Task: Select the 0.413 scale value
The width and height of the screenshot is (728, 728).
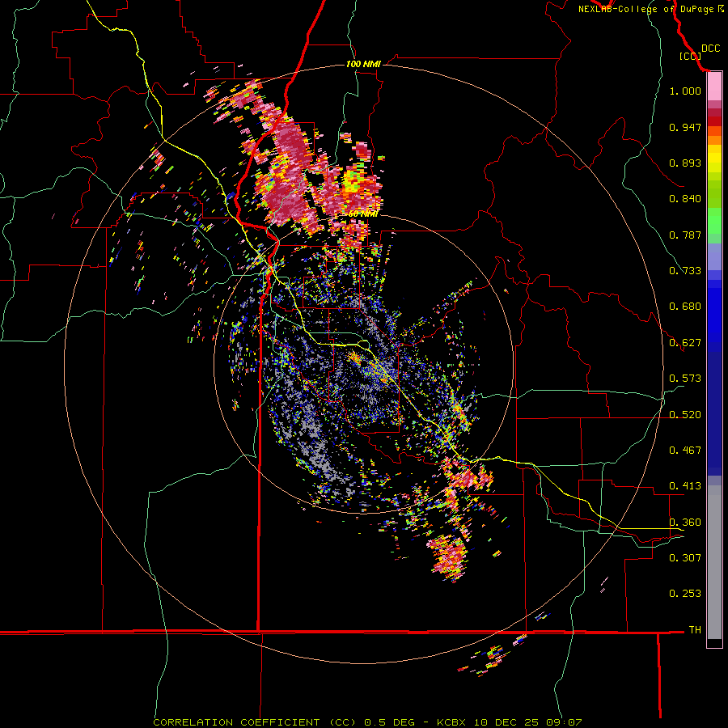Action: (685, 486)
